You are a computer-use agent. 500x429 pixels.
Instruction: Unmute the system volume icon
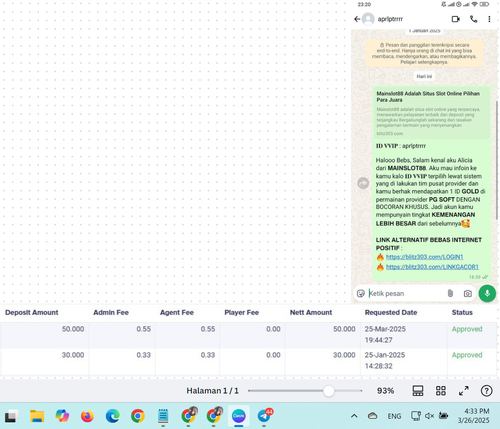(x=429, y=416)
